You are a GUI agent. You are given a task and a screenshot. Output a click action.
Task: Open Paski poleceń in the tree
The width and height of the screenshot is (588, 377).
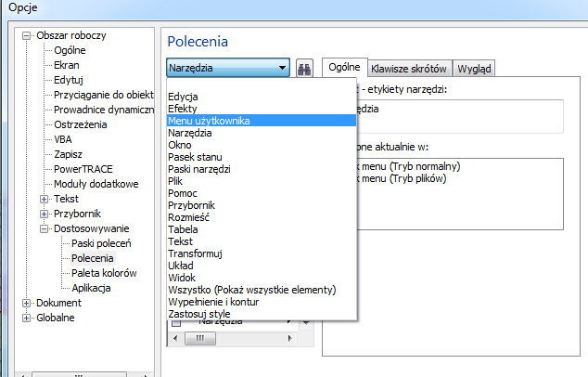(101, 243)
